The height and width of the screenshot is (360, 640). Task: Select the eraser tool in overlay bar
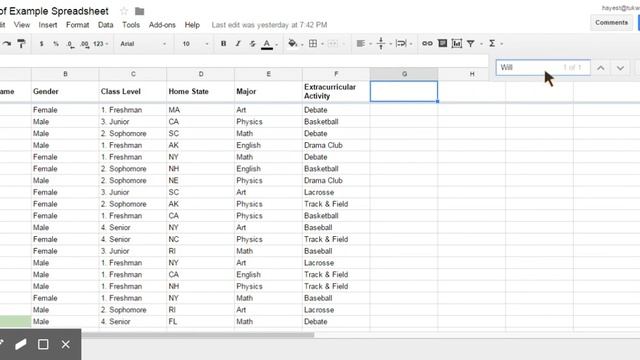[x=21, y=344]
